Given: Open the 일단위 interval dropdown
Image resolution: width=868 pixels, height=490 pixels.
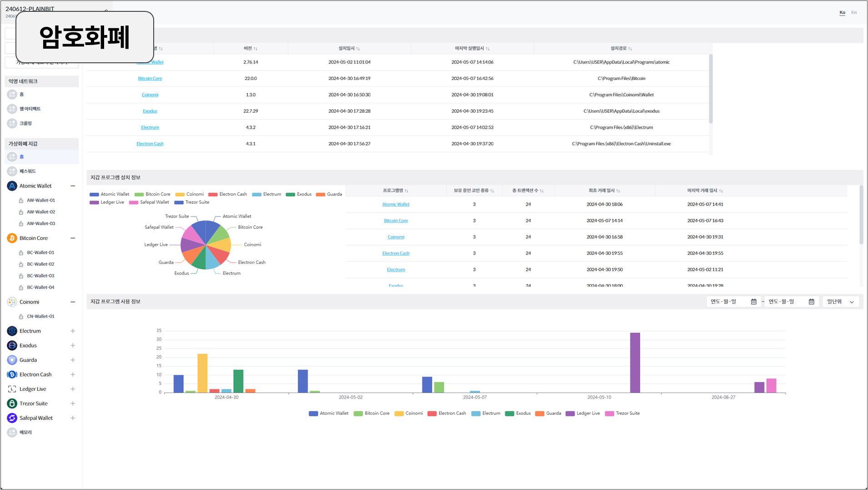Looking at the screenshot, I should [840, 302].
